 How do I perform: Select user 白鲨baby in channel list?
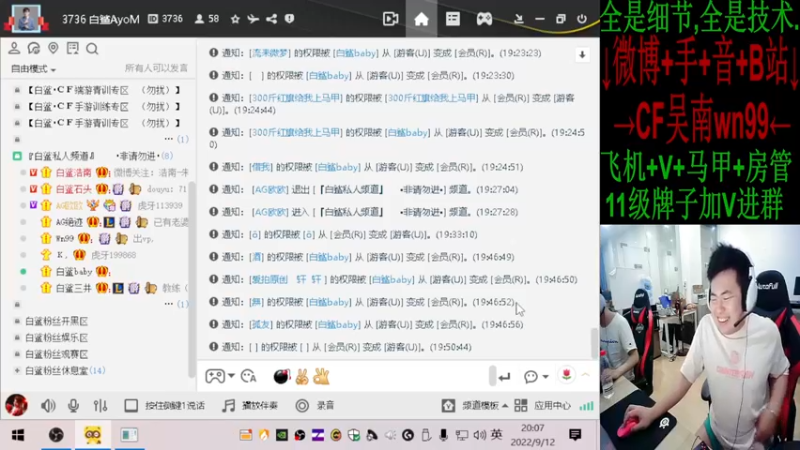click(x=73, y=271)
